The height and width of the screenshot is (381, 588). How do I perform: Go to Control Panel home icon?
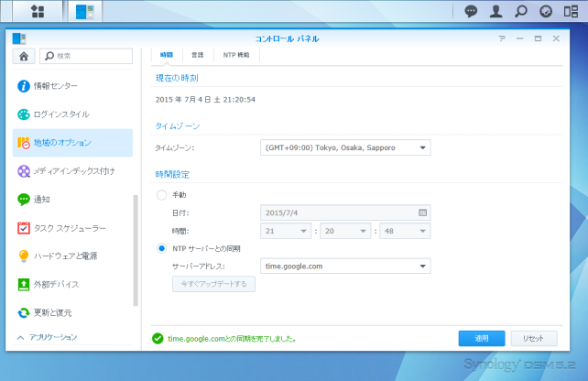tap(24, 56)
